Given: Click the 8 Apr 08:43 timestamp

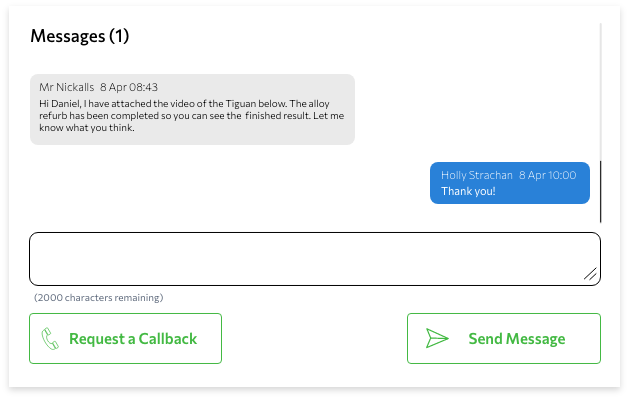Looking at the screenshot, I should (x=129, y=87).
